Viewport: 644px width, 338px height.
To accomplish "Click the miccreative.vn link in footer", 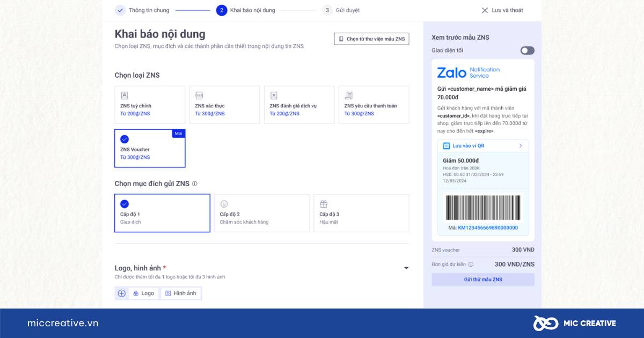I will 63,323.
